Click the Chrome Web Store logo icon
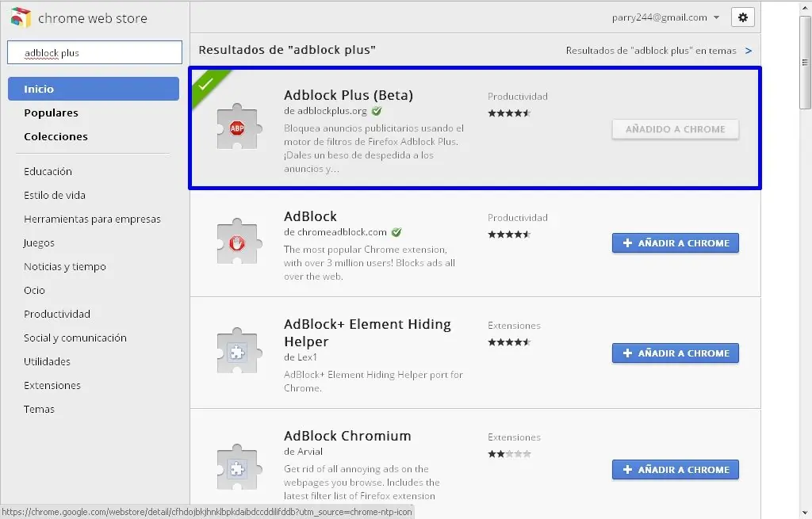812x519 pixels. pos(21,17)
